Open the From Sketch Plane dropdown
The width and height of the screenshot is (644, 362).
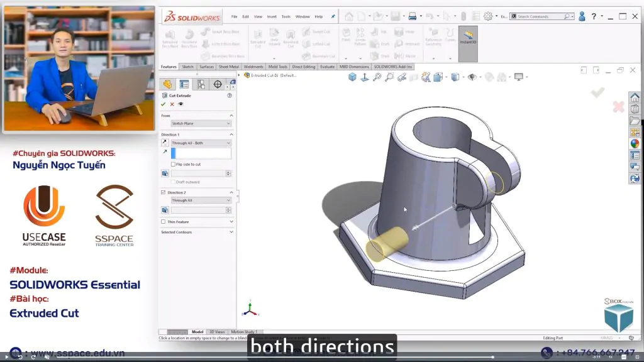click(201, 124)
